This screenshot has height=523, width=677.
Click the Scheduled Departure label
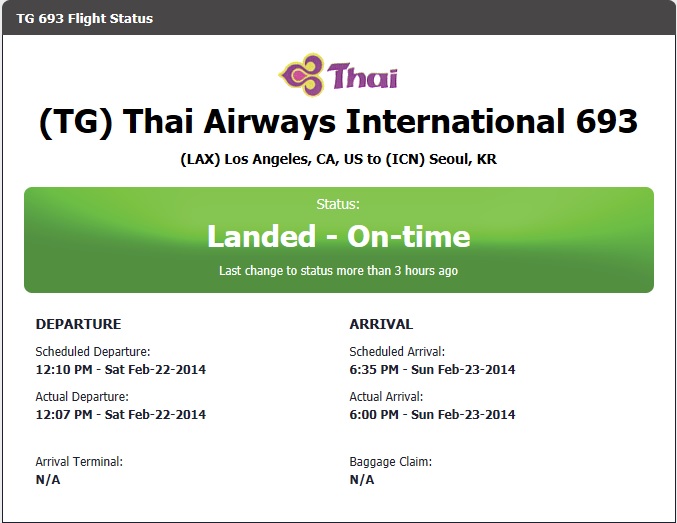point(93,352)
